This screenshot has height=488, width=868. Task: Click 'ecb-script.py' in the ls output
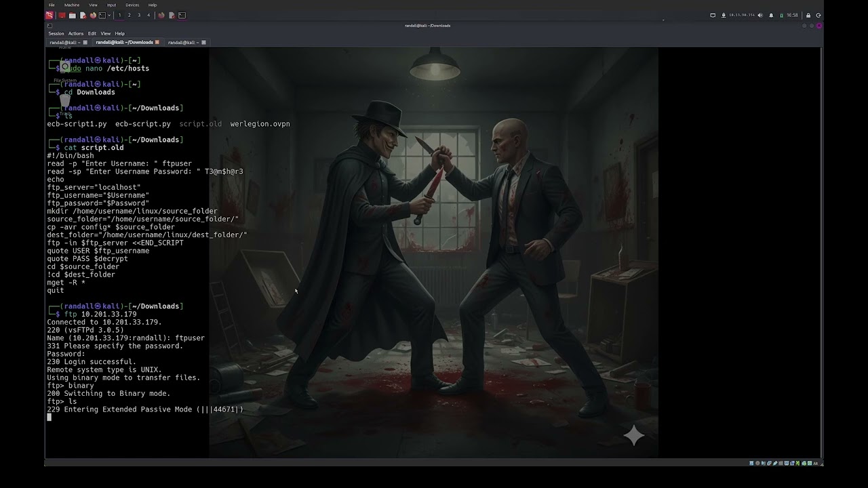pos(143,124)
